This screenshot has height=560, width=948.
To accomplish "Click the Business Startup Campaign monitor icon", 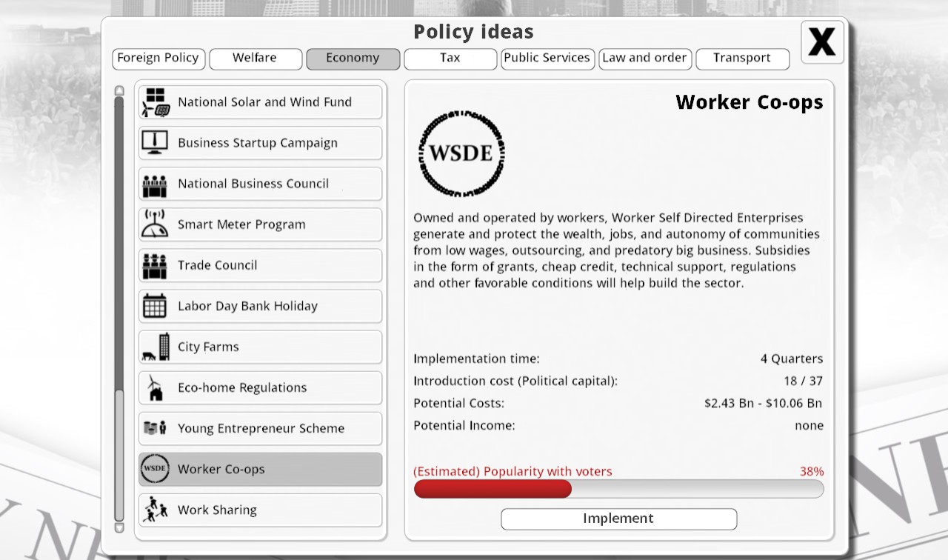I will [x=155, y=143].
